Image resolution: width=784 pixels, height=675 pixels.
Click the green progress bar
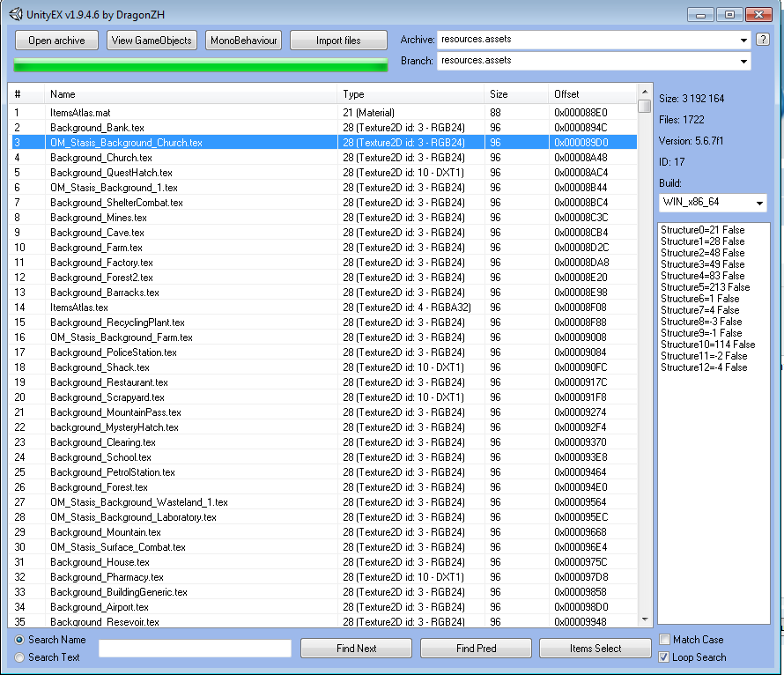pos(201,64)
